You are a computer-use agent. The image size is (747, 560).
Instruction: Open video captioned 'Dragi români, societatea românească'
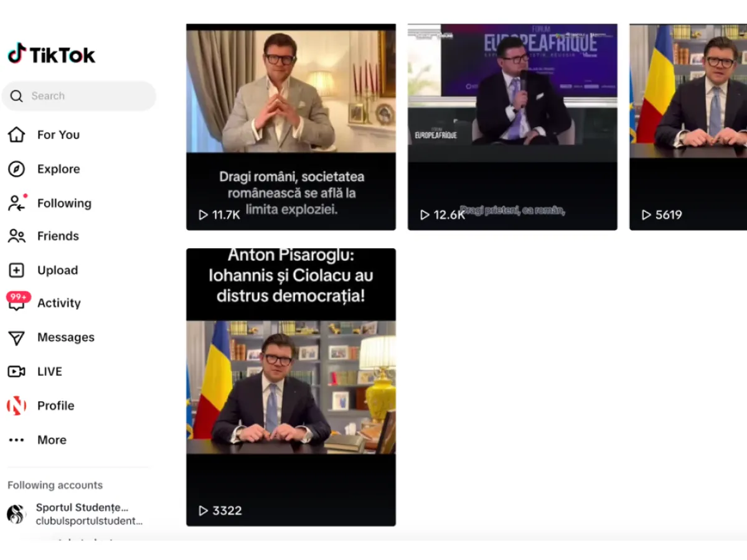coord(291,127)
